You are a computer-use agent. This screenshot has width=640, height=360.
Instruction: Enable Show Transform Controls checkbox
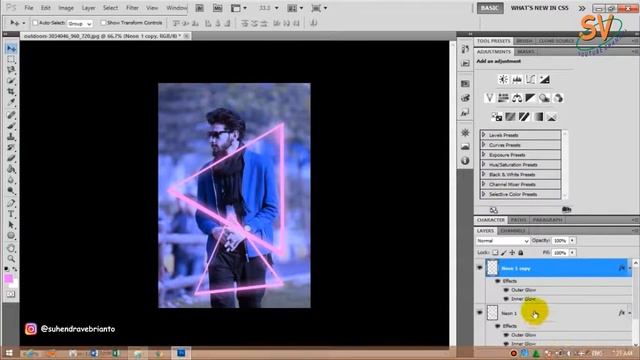tap(103, 23)
